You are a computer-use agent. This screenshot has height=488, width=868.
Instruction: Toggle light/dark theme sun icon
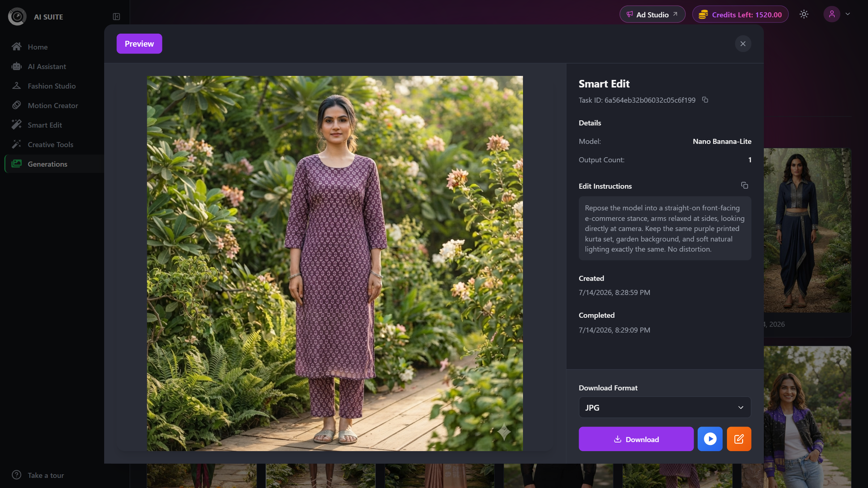tap(804, 14)
